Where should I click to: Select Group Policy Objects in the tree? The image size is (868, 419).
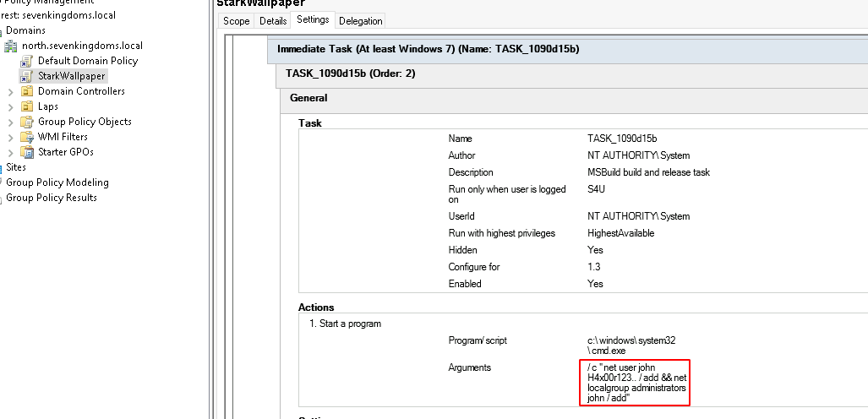pyautogui.click(x=85, y=122)
